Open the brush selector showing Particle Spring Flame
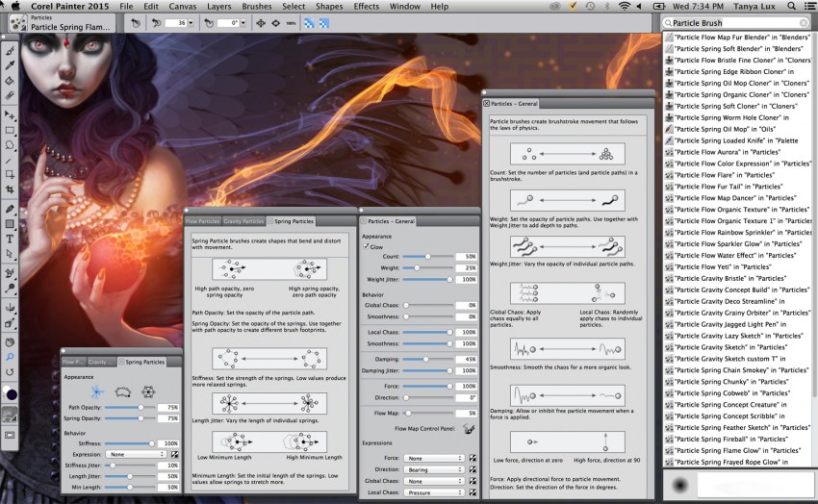 pos(61,22)
